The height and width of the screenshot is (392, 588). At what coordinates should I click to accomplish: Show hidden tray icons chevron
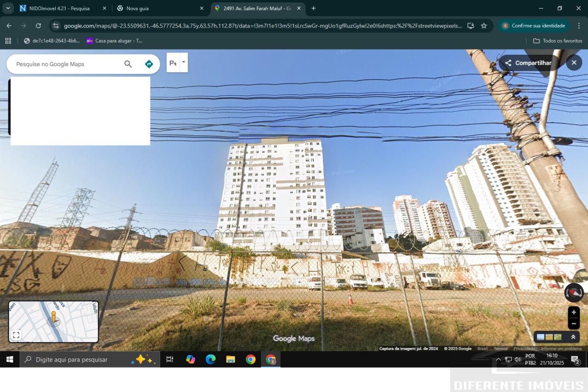pos(498,359)
